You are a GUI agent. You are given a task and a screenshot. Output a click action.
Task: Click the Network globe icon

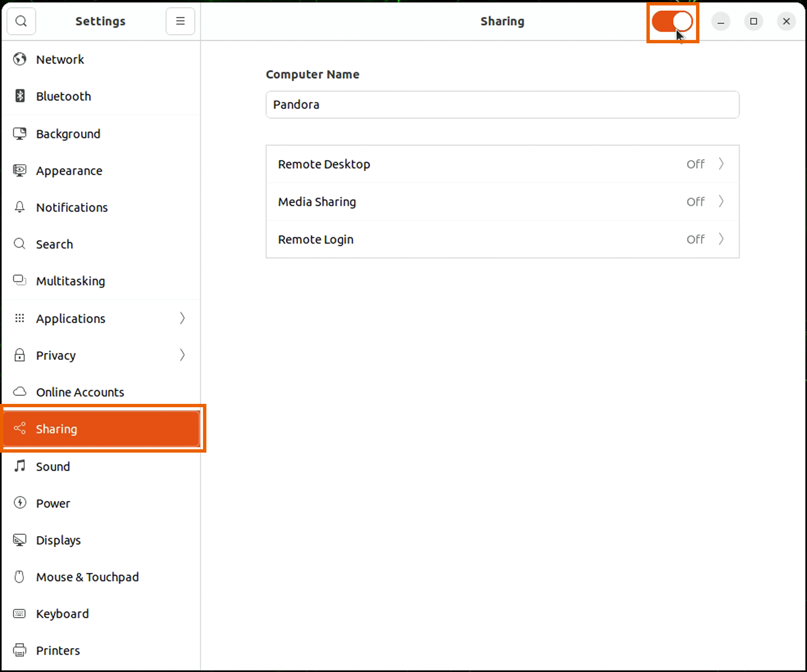[x=19, y=59]
